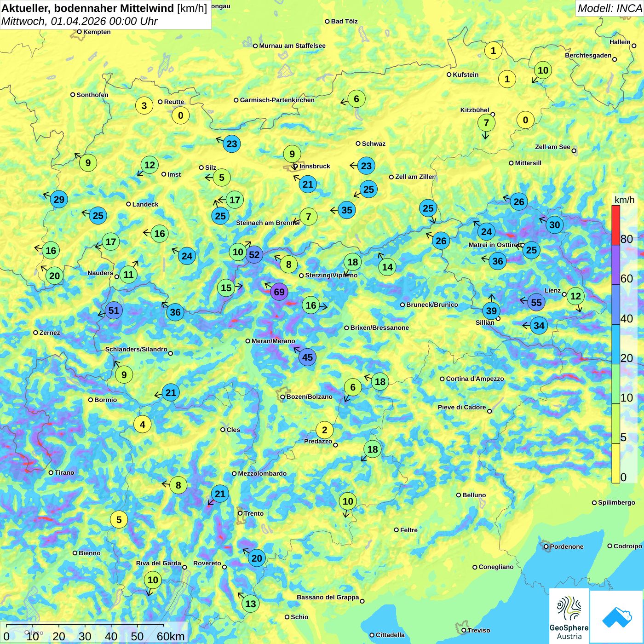Click the 'km/h' legend unit label

click(624, 199)
